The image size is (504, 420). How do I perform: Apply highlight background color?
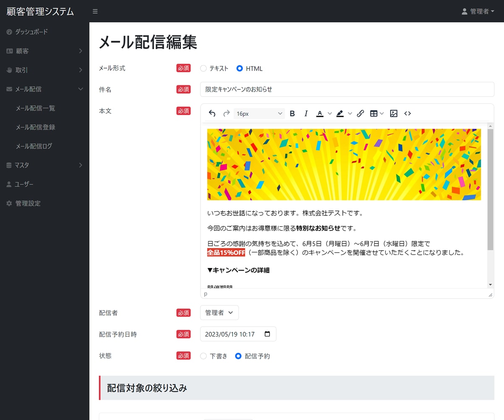[x=340, y=113]
